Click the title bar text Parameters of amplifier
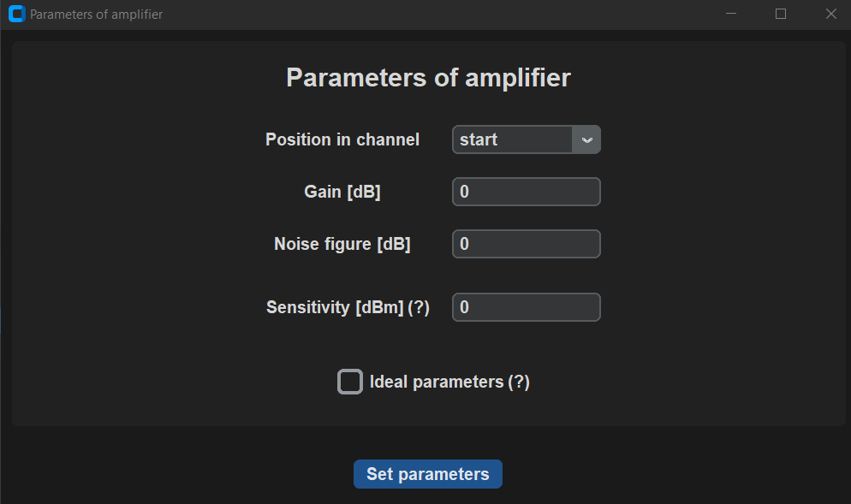The image size is (851, 504). [x=94, y=14]
